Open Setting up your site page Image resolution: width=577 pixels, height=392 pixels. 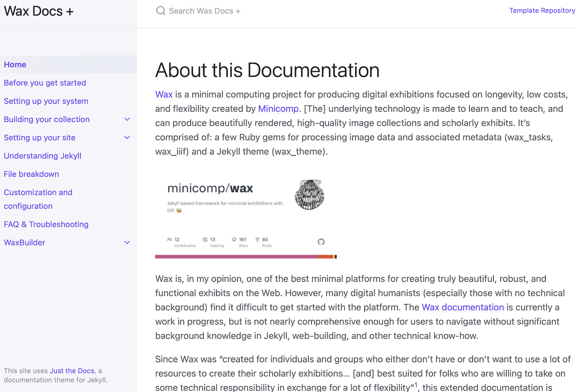tap(39, 137)
